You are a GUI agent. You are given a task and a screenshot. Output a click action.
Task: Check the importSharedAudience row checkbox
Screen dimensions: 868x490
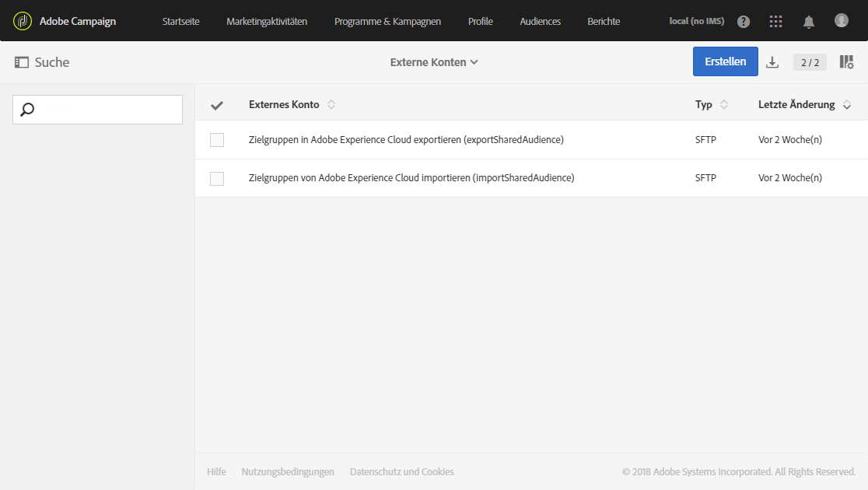[217, 178]
